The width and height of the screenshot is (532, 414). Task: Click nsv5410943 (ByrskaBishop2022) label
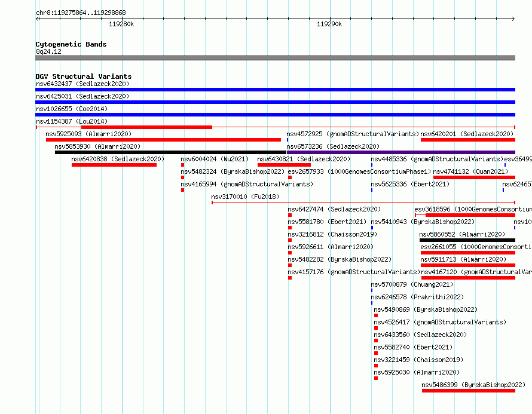423,222
